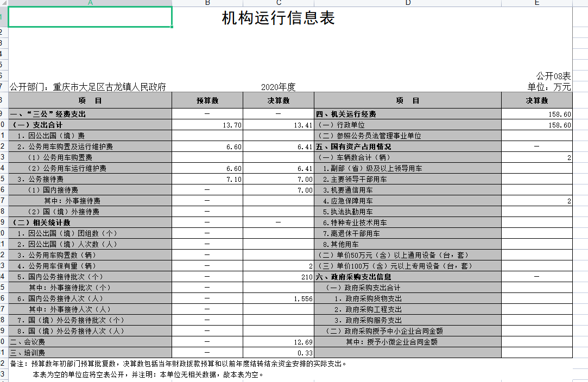Click 1. 因公出国（境）团组数（个） cell
Viewport: 588px width, 382px height.
coord(90,233)
